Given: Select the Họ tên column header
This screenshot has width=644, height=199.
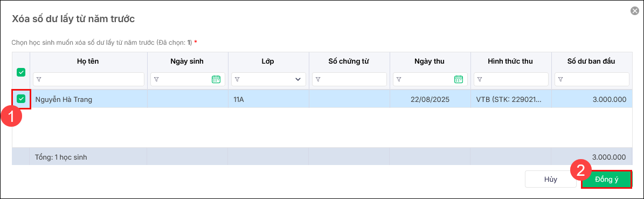Looking at the screenshot, I should pyautogui.click(x=88, y=61).
